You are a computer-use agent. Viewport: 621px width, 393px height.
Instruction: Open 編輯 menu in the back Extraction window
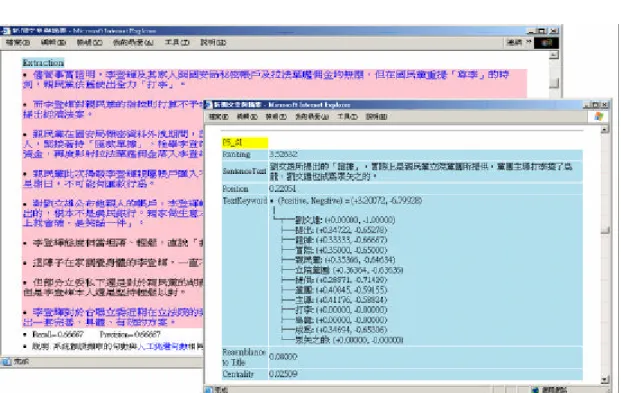(x=53, y=42)
